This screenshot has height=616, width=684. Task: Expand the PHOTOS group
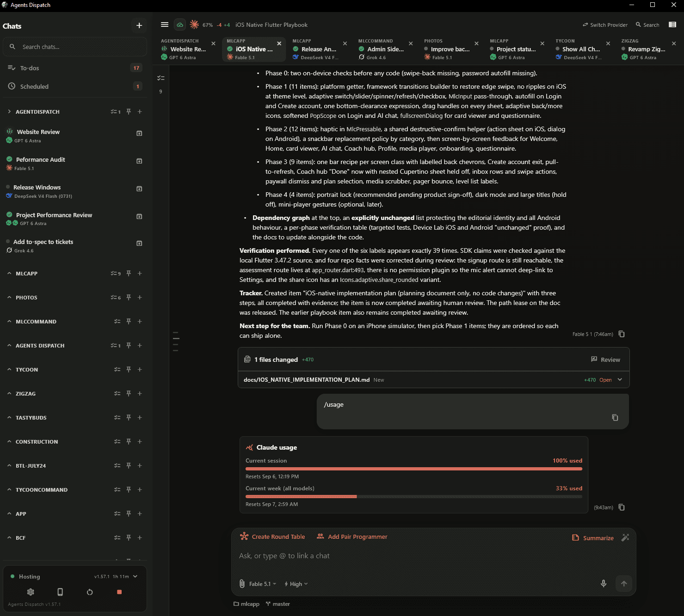9,298
